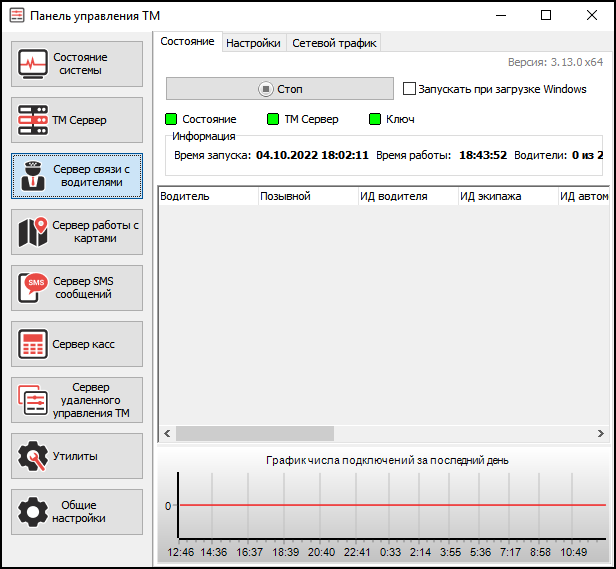Open the Сетевой трафик tab
The image size is (616, 569).
click(x=334, y=43)
